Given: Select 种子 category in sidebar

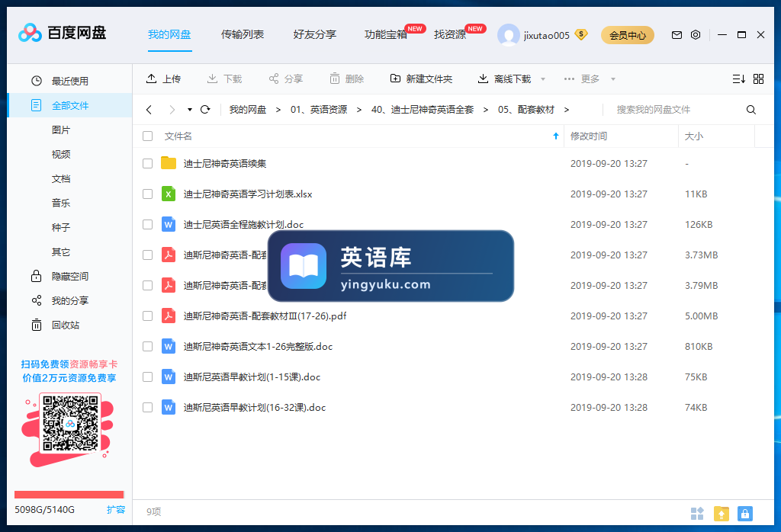Looking at the screenshot, I should click(61, 227).
